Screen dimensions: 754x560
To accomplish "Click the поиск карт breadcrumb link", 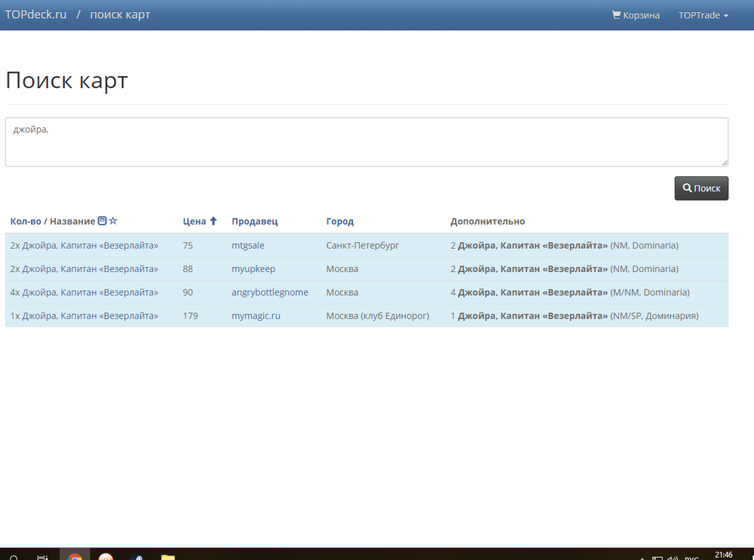I will pyautogui.click(x=120, y=14).
